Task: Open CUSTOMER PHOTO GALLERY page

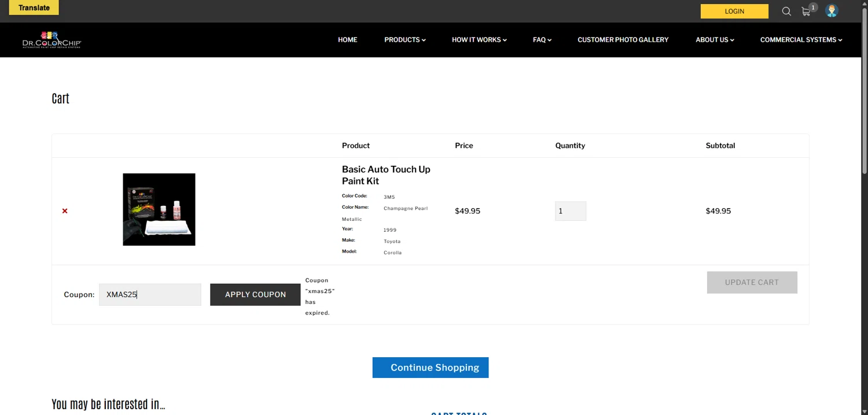Action: [x=623, y=40]
